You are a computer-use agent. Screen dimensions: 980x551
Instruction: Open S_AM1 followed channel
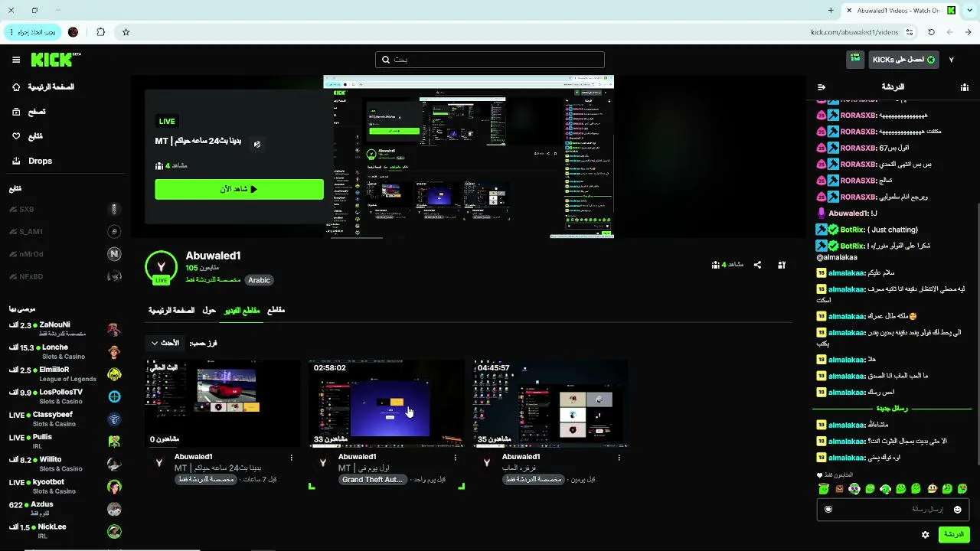(65, 231)
